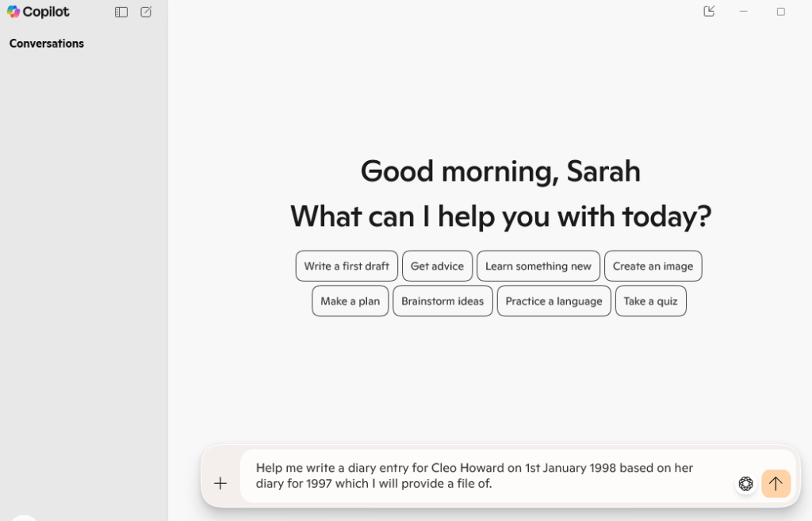Start a new chat with the compose icon
This screenshot has width=812, height=521.
click(x=146, y=12)
